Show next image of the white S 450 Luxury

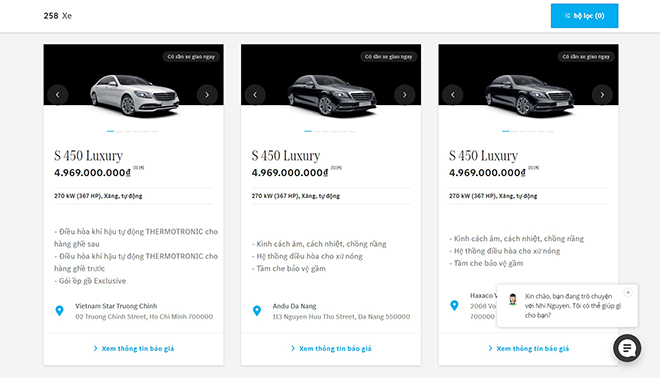click(207, 95)
